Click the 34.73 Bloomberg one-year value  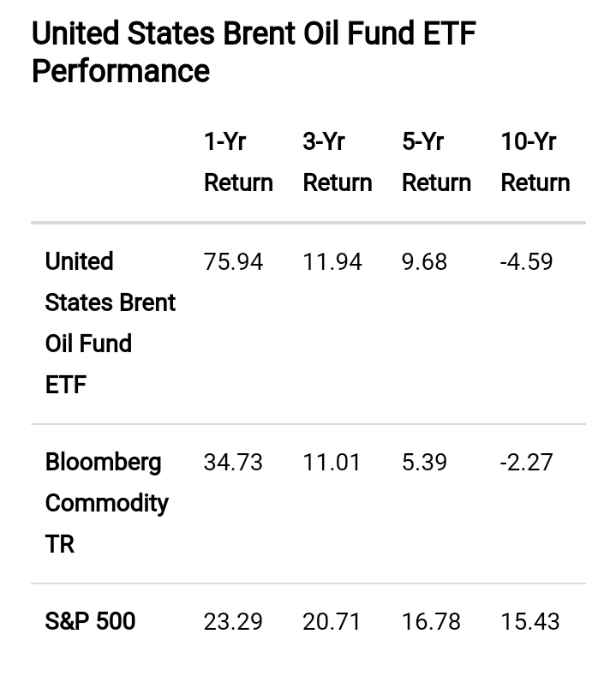233,463
